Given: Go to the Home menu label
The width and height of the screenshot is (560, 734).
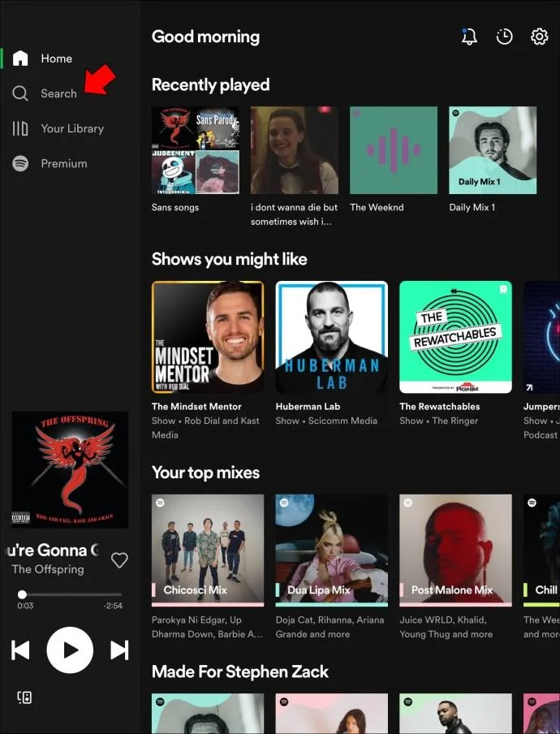Looking at the screenshot, I should click(x=57, y=58).
